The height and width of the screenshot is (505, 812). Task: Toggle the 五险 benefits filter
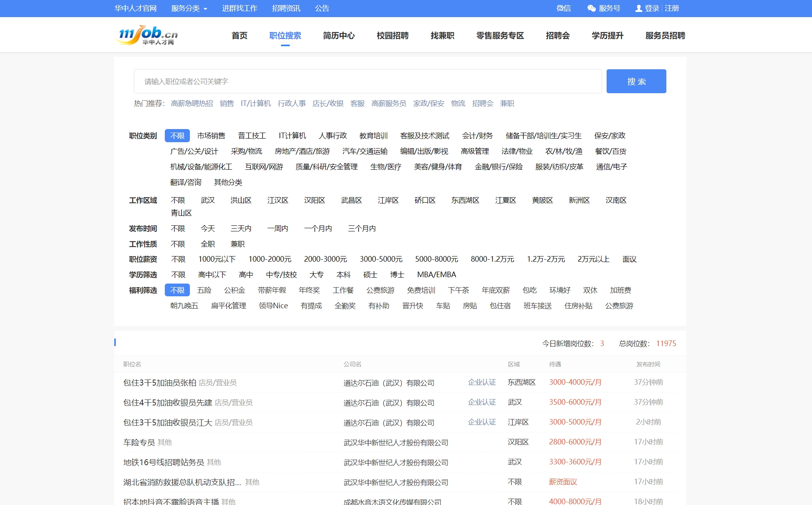(204, 290)
